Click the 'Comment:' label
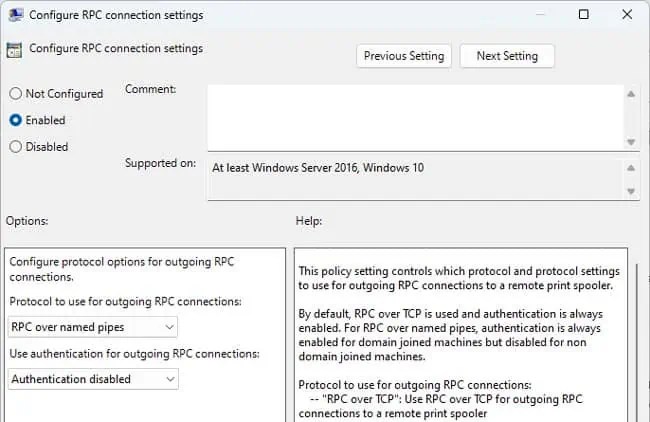 click(x=150, y=89)
